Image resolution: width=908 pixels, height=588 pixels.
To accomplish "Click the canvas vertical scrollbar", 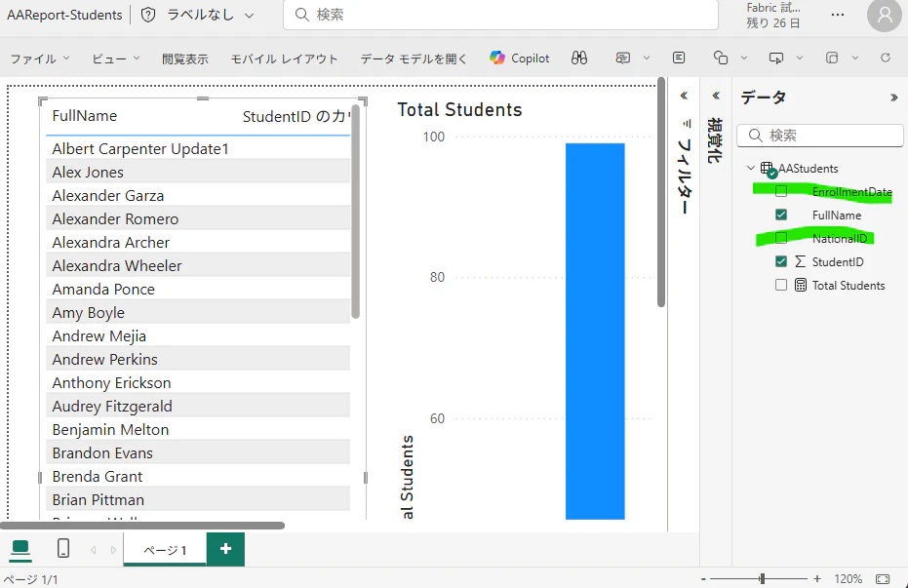I will (x=661, y=193).
